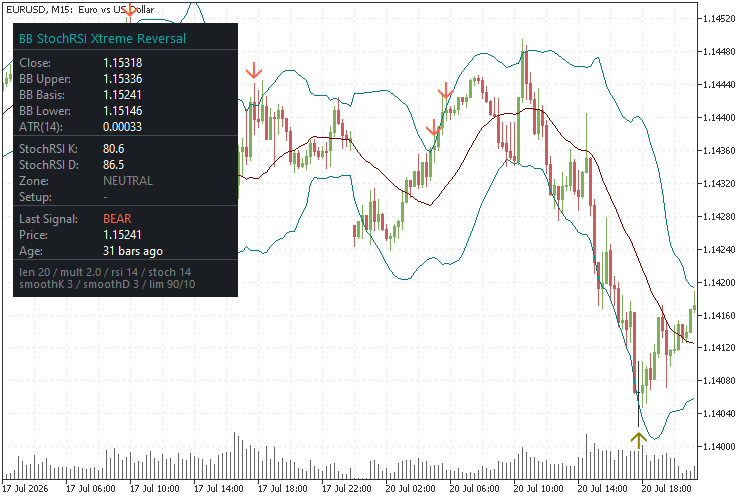Click the '17 Jul 14:00' time label
This screenshot has height=500, width=750.
(x=219, y=489)
